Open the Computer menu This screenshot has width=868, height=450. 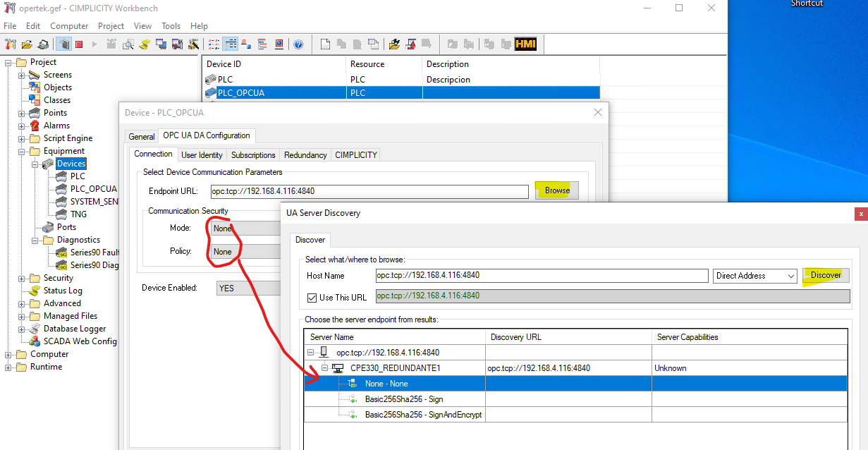pyautogui.click(x=69, y=26)
